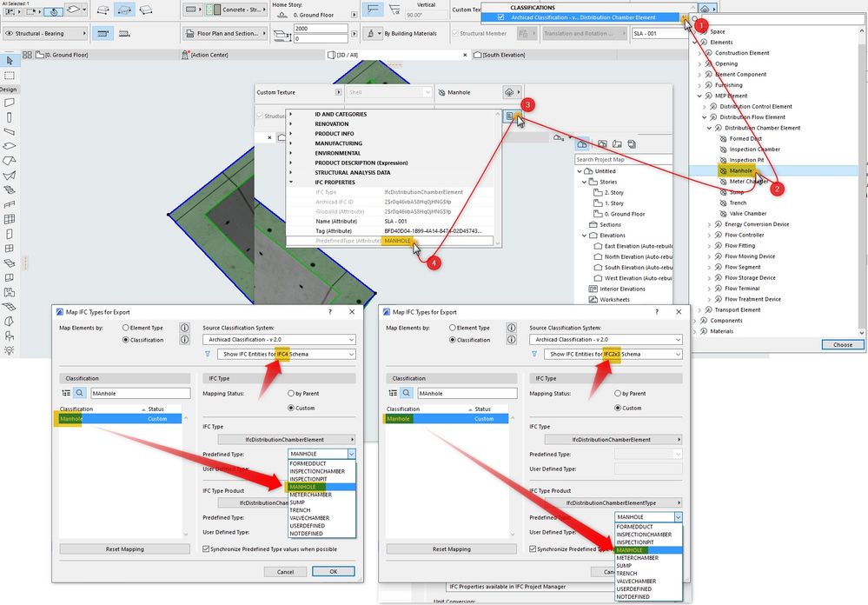The height and width of the screenshot is (605, 868).
Task: Select the Wall tool under Design
Action: [10, 103]
